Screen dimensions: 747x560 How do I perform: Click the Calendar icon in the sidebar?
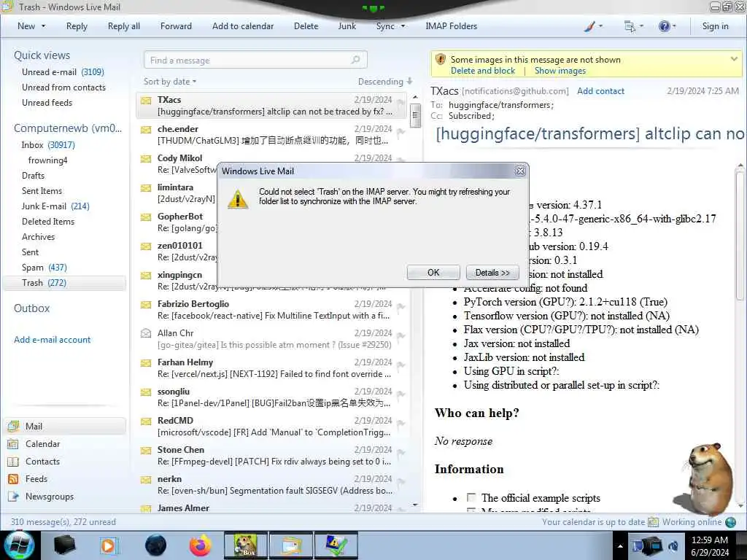click(x=13, y=444)
